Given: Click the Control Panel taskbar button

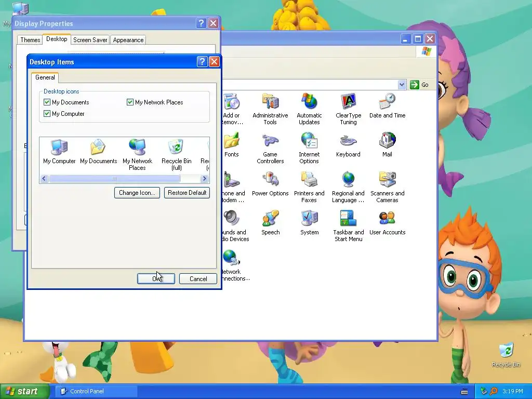Looking at the screenshot, I should click(x=96, y=391).
